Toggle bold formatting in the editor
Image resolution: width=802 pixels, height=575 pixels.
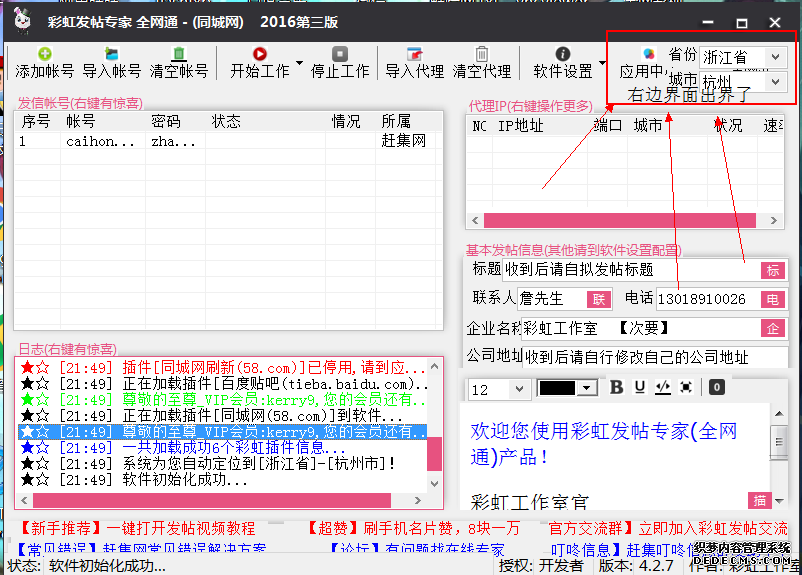pyautogui.click(x=616, y=387)
